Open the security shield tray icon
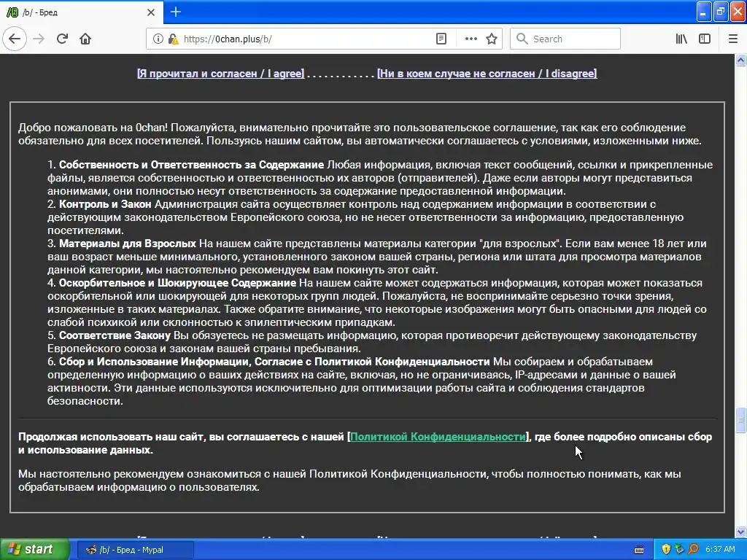 click(x=666, y=550)
